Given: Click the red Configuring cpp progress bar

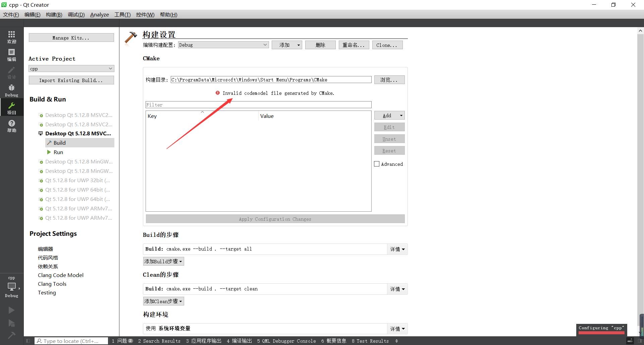Looking at the screenshot, I should pyautogui.click(x=601, y=333).
